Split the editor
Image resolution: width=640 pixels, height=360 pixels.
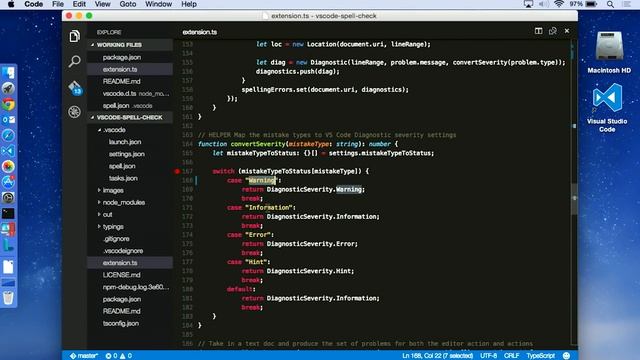click(x=538, y=31)
